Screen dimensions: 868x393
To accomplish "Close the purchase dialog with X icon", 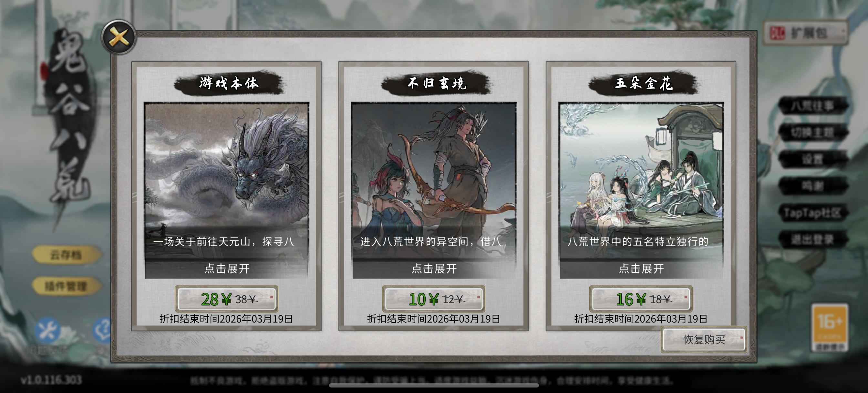I will (x=119, y=37).
